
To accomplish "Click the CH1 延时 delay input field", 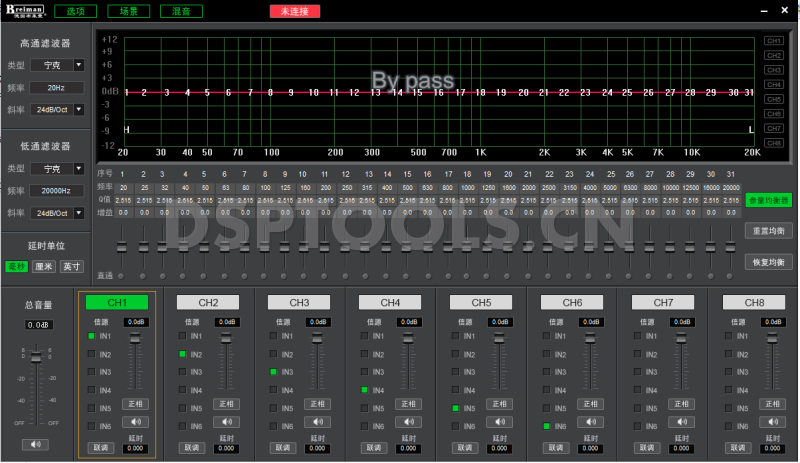I will (x=137, y=449).
